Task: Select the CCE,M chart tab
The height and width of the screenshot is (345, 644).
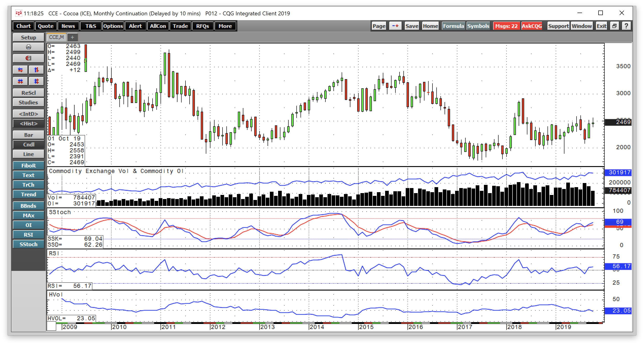Action: click(56, 37)
